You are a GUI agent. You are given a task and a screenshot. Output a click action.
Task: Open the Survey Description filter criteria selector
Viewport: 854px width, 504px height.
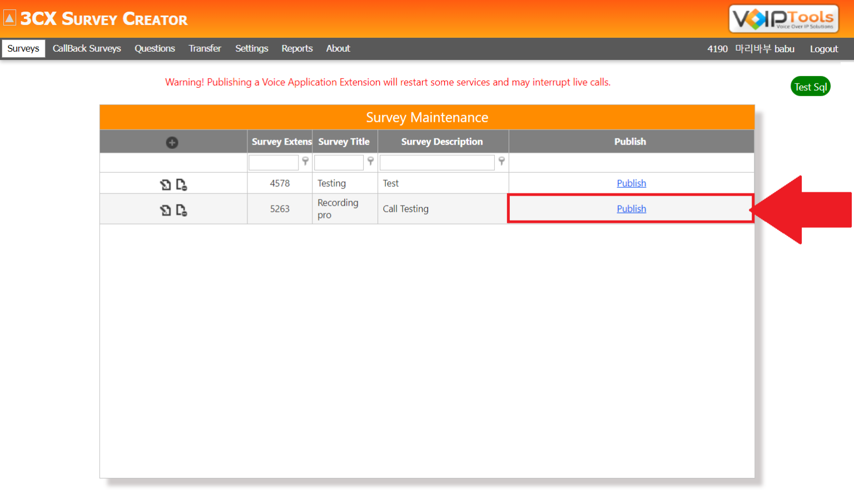[502, 162]
